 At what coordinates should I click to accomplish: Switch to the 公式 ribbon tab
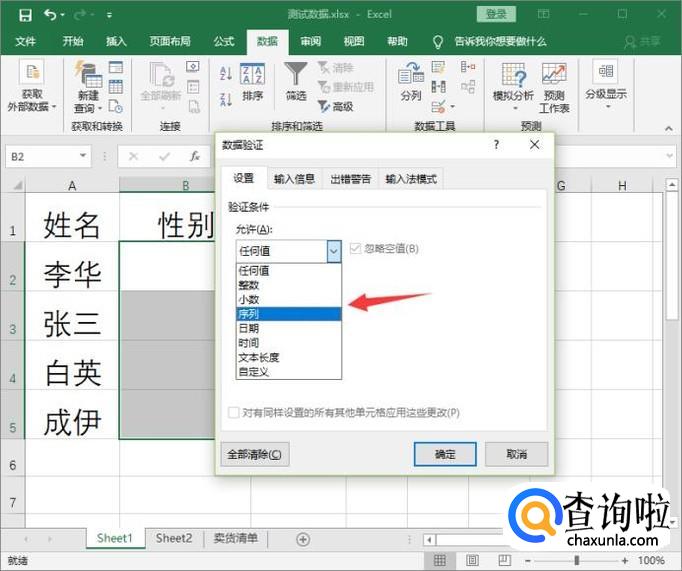pyautogui.click(x=224, y=42)
